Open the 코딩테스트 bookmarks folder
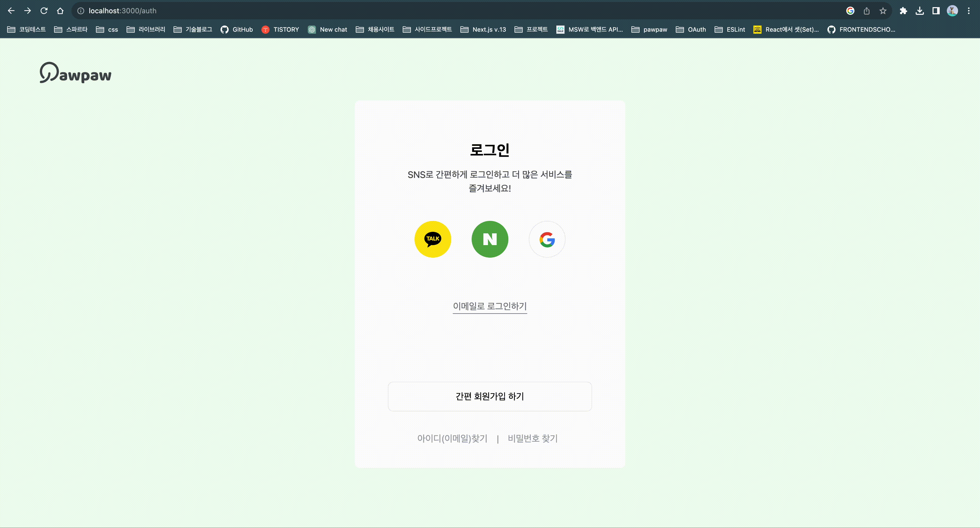This screenshot has height=528, width=980. click(x=27, y=29)
